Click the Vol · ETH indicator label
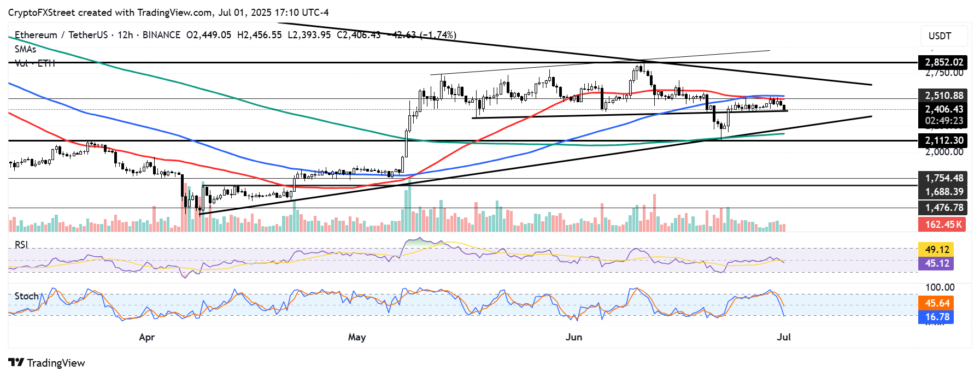Viewport: 980px width, 377px height. click(35, 63)
